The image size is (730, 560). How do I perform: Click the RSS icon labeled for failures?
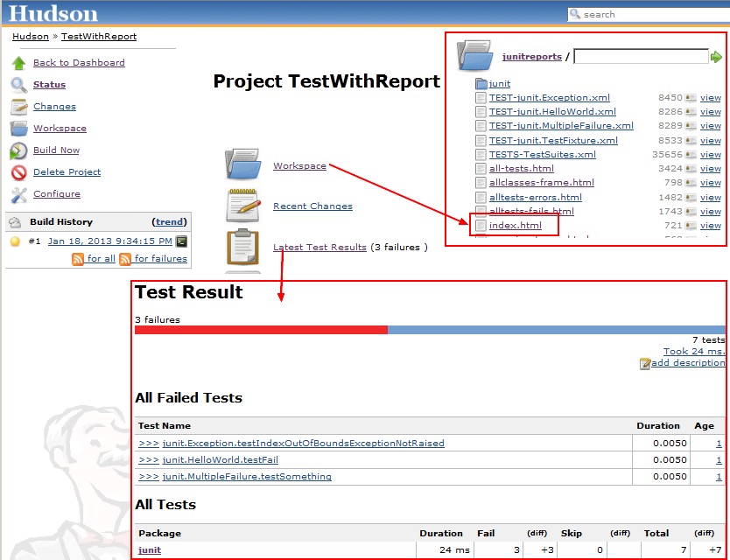pyautogui.click(x=125, y=259)
